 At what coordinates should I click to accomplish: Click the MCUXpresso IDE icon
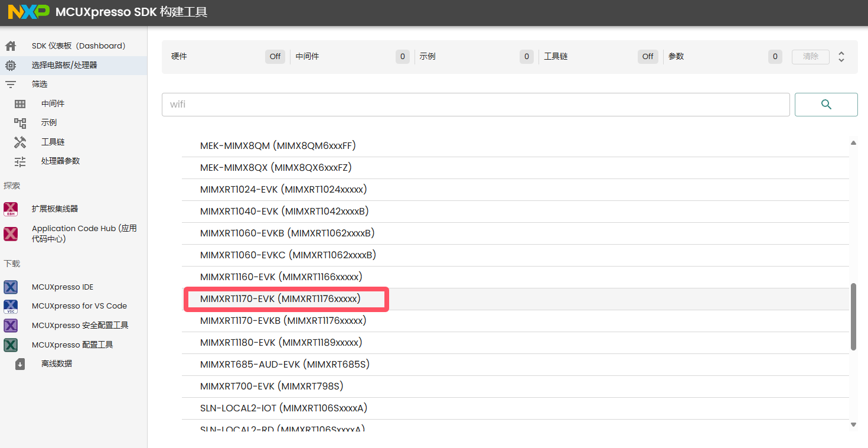coord(11,287)
